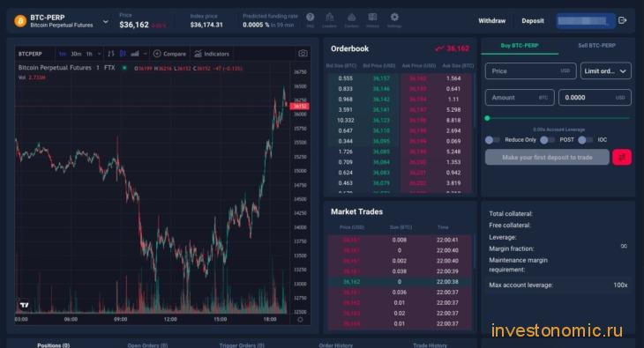Viewport: 644px width, 348px height.
Task: Open the Help question-mark icon
Action: coord(310,18)
